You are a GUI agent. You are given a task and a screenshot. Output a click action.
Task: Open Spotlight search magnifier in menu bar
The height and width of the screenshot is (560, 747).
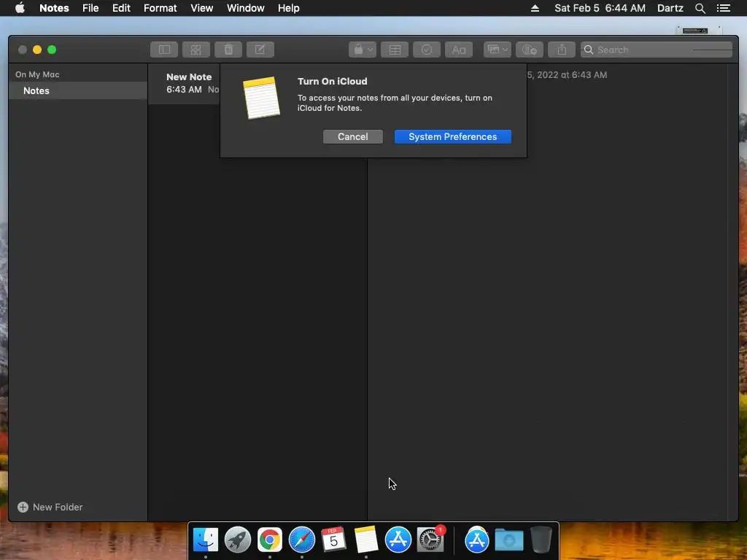[x=700, y=8]
